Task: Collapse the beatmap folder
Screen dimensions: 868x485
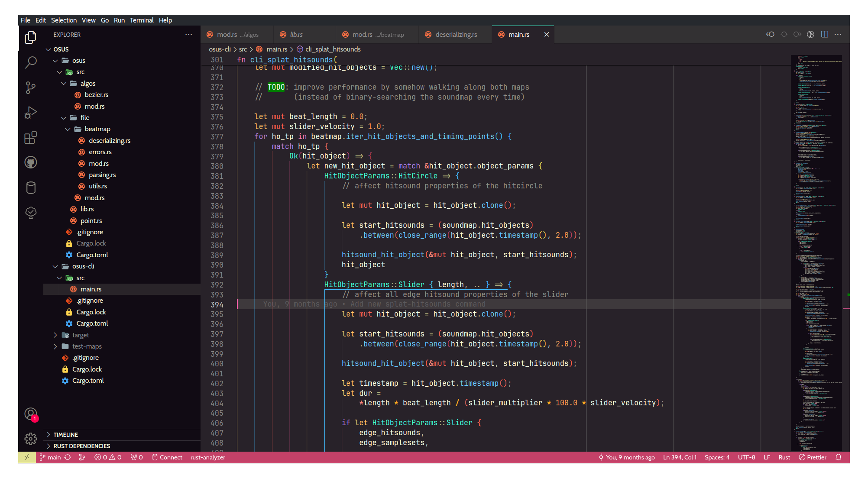Action: pyautogui.click(x=97, y=129)
